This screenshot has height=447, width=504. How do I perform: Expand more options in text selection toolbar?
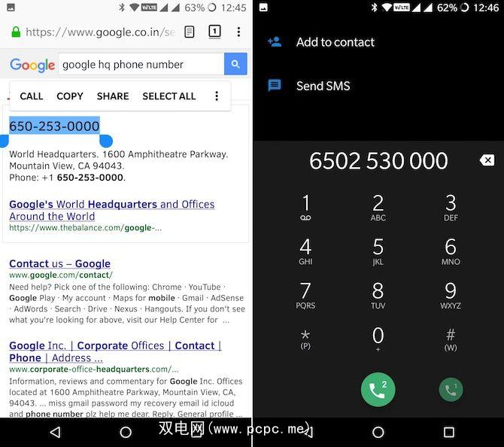(x=217, y=96)
